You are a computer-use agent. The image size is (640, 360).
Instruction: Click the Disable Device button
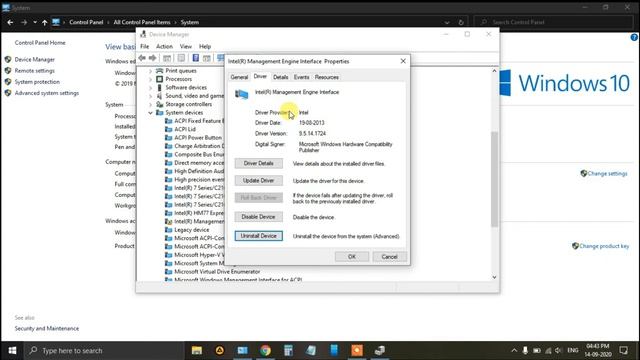point(258,217)
